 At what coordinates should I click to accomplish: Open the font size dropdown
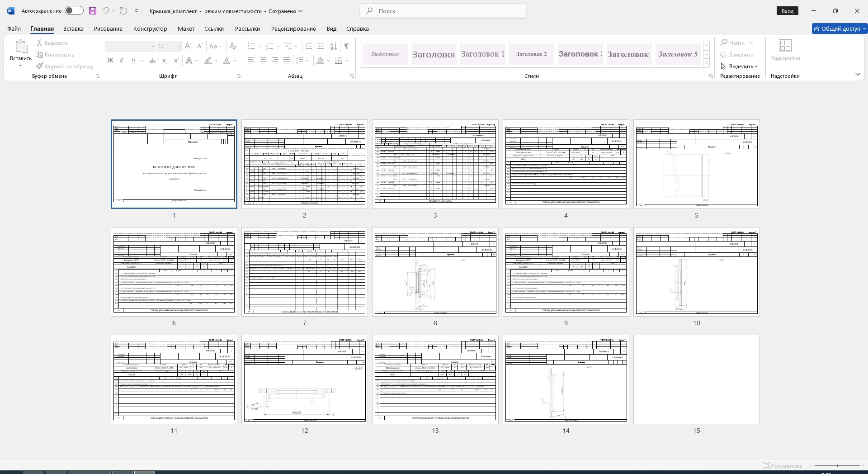coord(179,46)
